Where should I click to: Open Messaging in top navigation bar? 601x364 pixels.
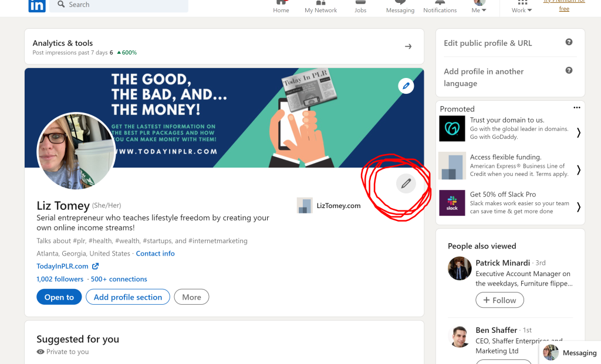400,7
